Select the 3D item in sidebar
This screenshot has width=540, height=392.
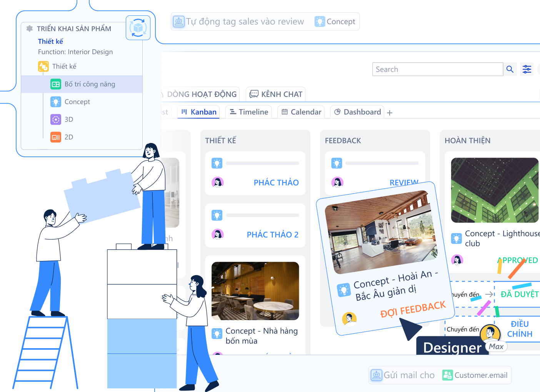[68, 120]
